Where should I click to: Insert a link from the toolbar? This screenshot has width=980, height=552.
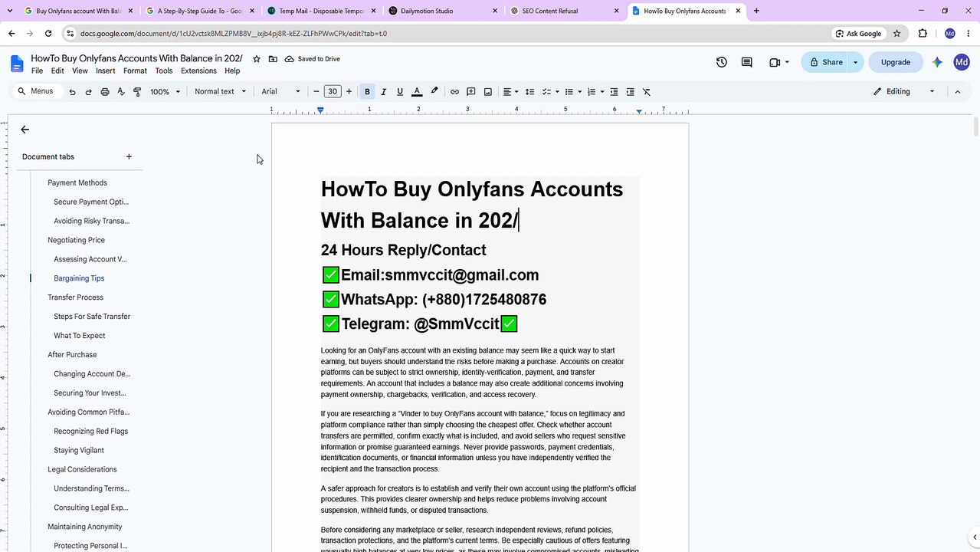pyautogui.click(x=454, y=91)
